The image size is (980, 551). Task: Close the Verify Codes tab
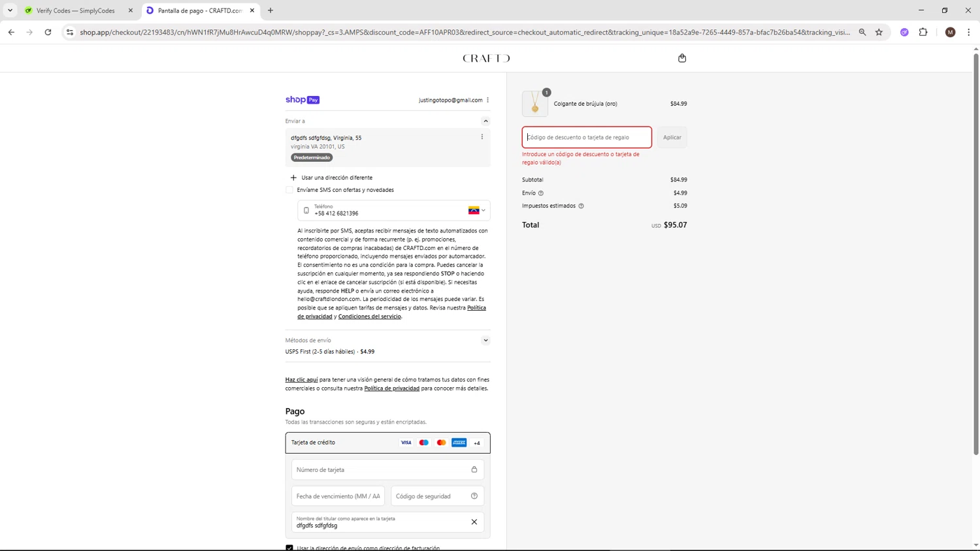[130, 10]
